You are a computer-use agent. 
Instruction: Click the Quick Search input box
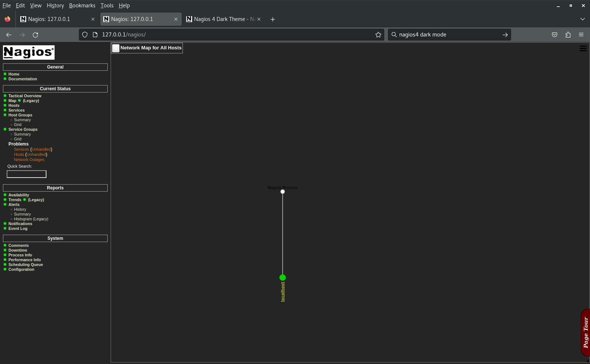[x=27, y=174]
